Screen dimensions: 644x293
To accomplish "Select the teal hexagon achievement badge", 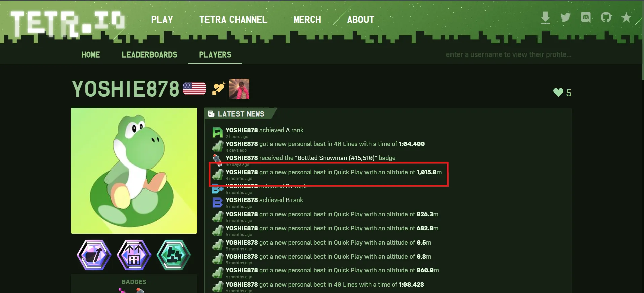I will click(x=174, y=255).
